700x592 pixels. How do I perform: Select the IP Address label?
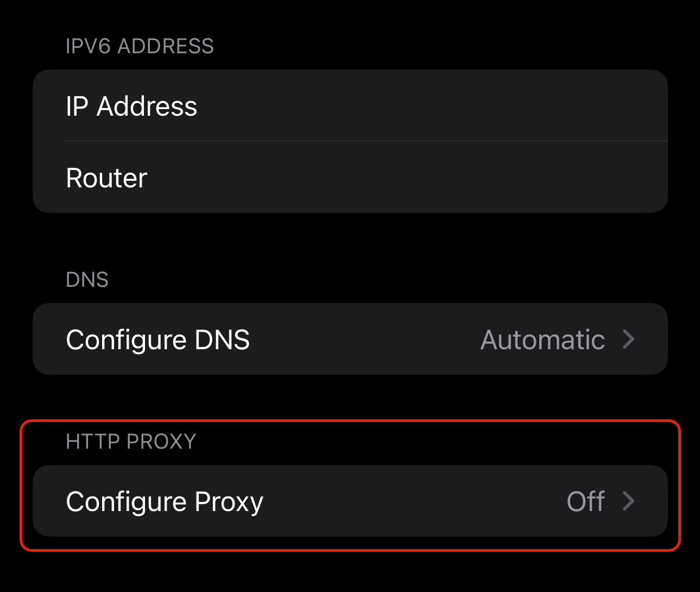pos(131,106)
